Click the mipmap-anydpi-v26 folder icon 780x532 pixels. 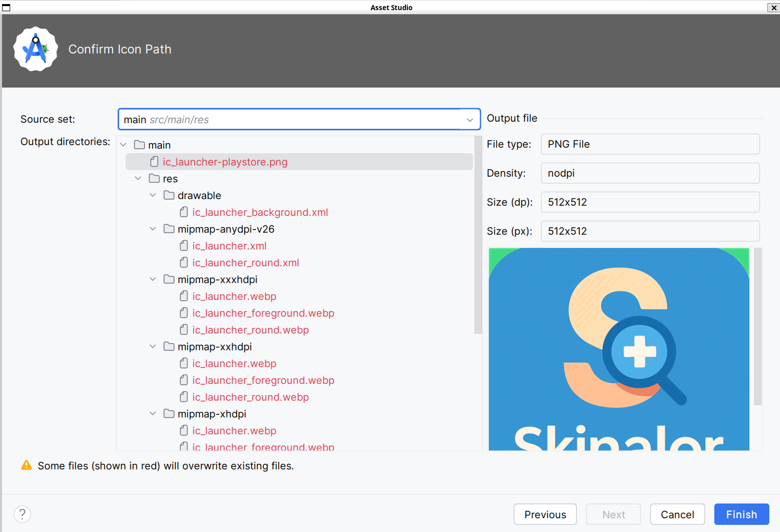coord(169,229)
